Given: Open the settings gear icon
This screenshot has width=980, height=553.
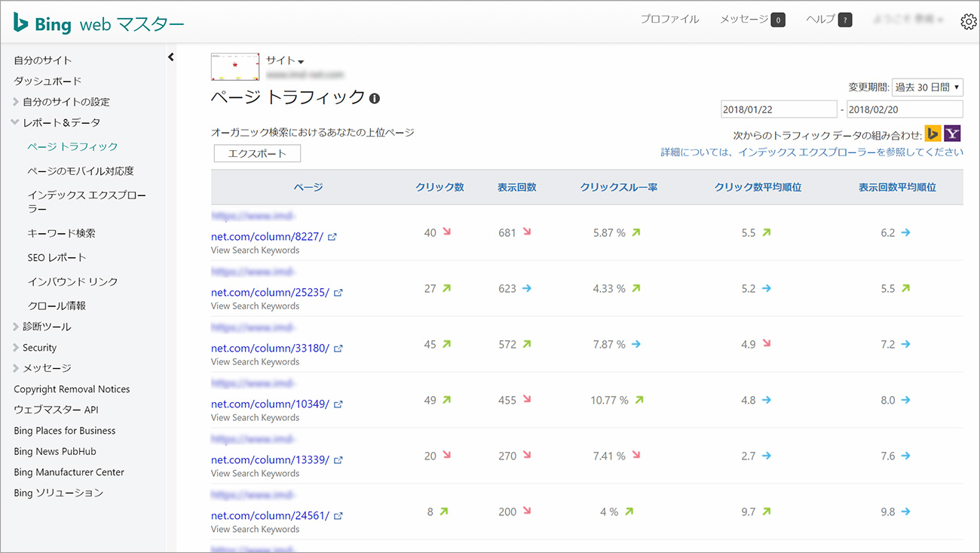Looking at the screenshot, I should (969, 22).
